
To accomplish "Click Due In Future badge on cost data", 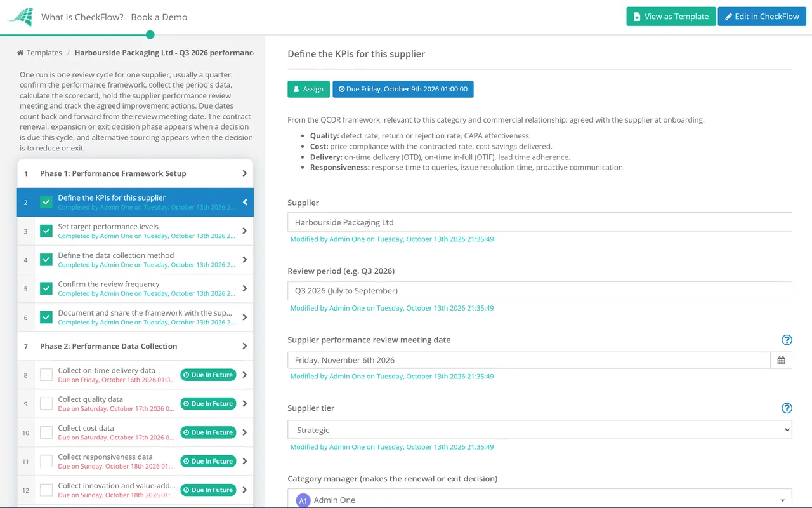I will [208, 432].
